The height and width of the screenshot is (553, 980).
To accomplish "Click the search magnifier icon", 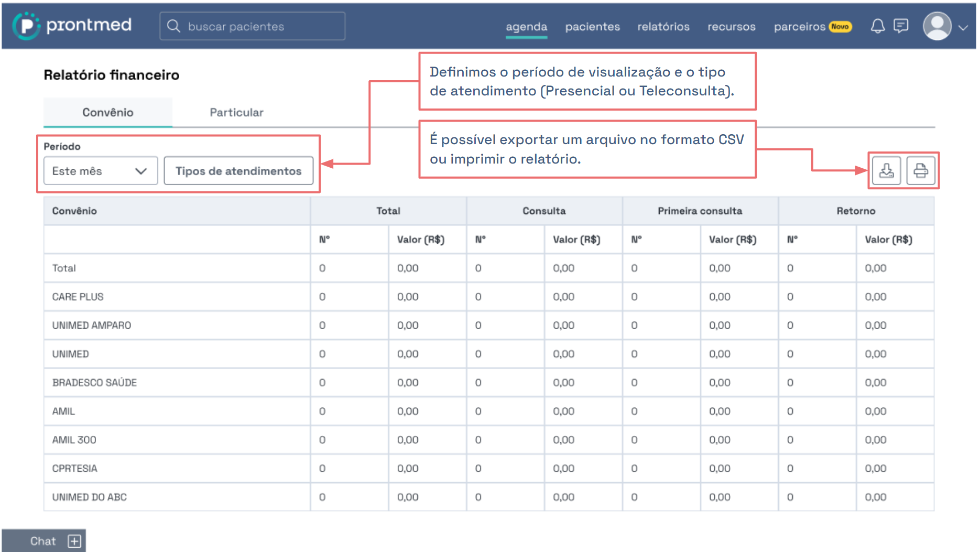I will coord(173,26).
